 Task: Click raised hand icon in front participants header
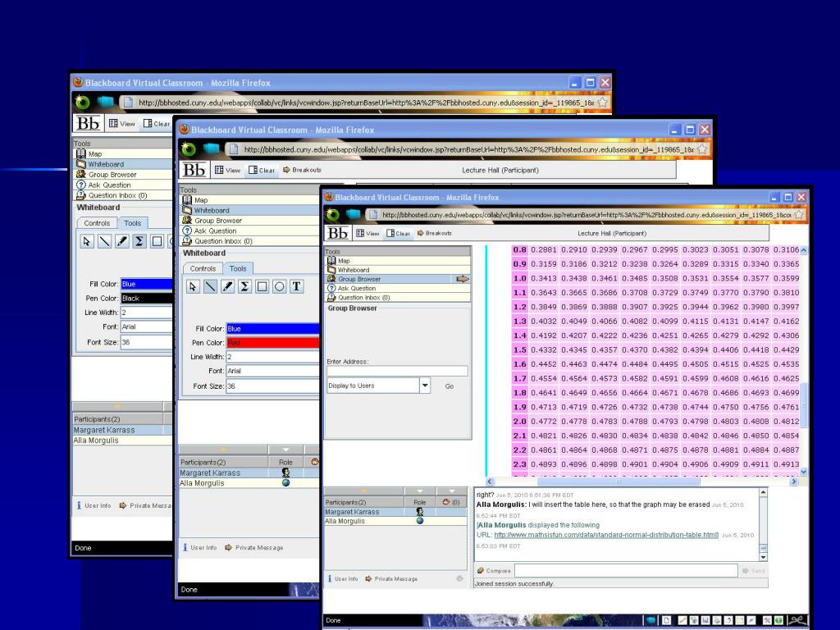445,502
